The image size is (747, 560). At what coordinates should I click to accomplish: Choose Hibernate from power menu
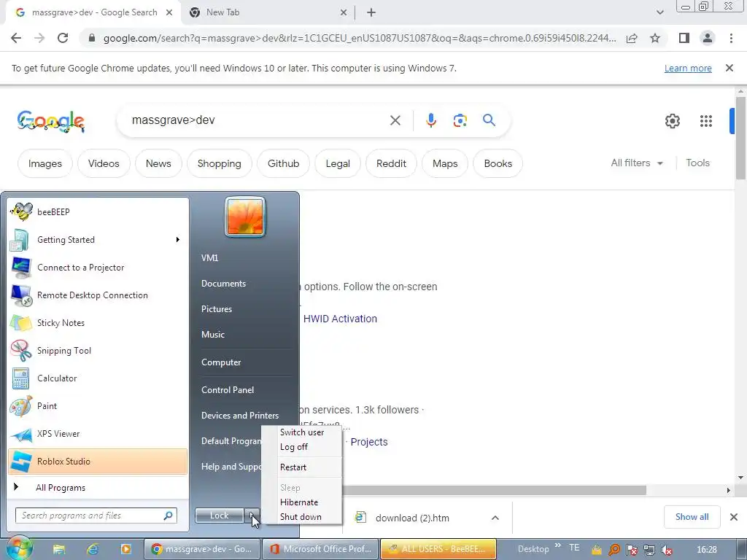(x=302, y=502)
